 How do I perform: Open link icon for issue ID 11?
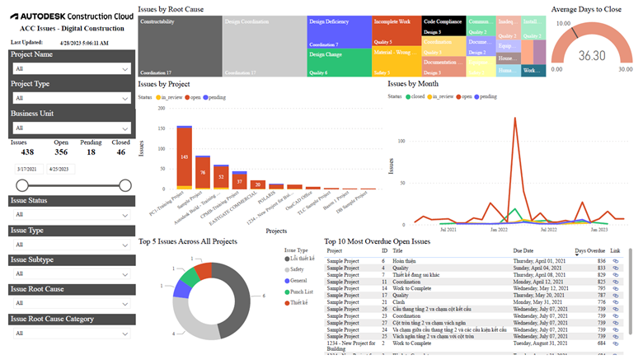(x=616, y=282)
